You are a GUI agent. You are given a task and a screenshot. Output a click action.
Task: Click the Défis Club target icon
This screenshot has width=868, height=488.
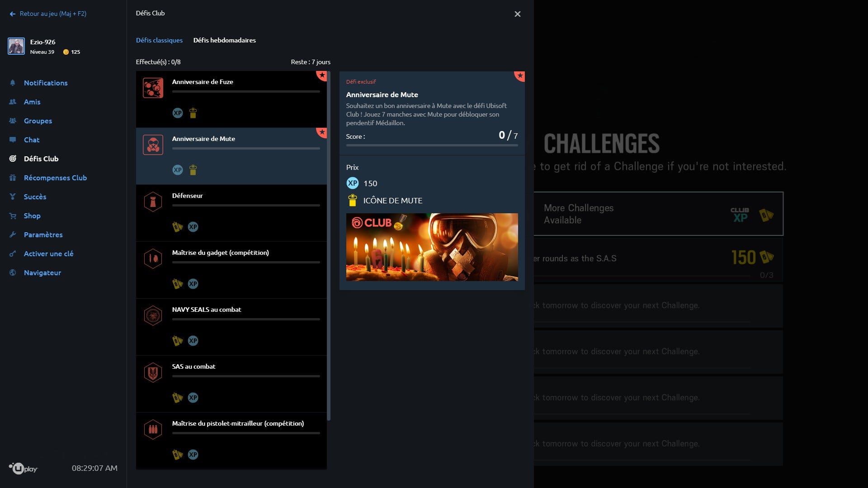(x=13, y=159)
